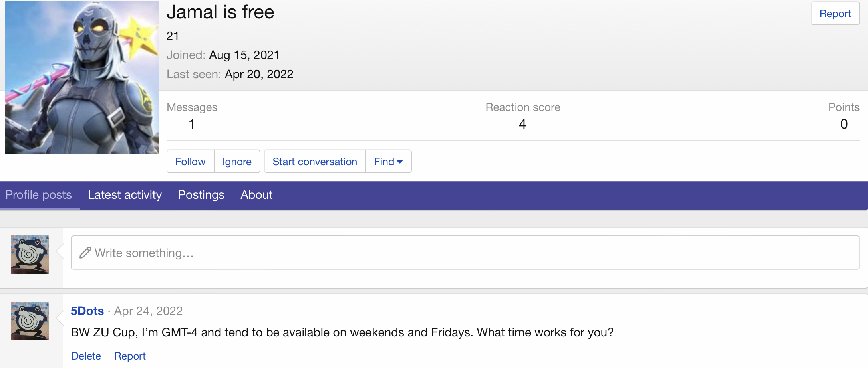Click the Apr 24, 2022 post timestamp
Screen dimensions: 868x368
(148, 311)
